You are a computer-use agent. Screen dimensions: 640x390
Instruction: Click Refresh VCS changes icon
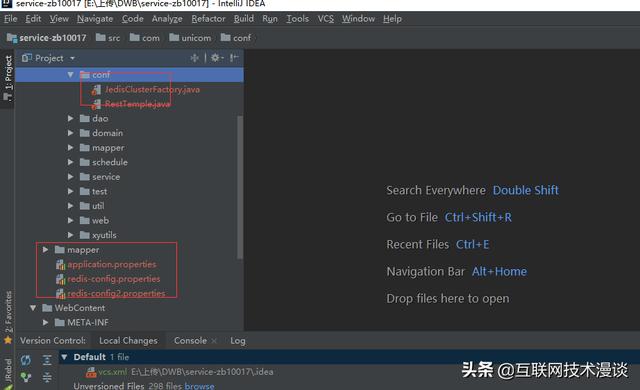point(26,360)
